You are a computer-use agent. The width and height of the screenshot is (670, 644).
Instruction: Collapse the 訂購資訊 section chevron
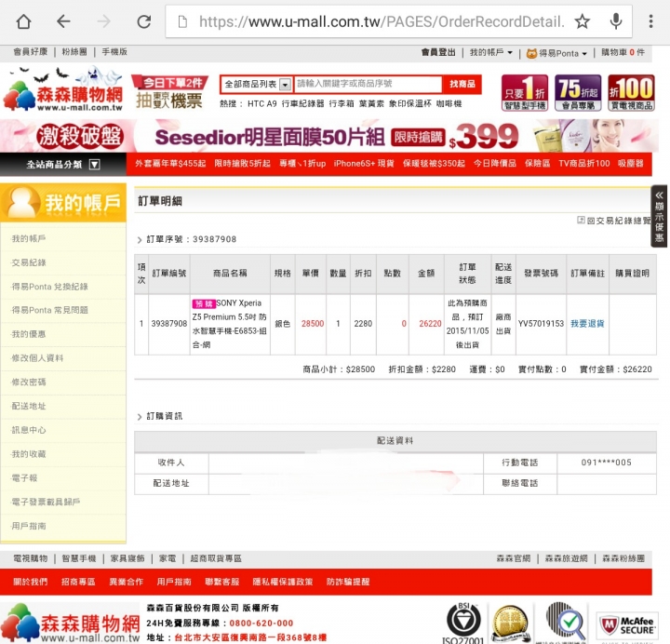pos(140,417)
